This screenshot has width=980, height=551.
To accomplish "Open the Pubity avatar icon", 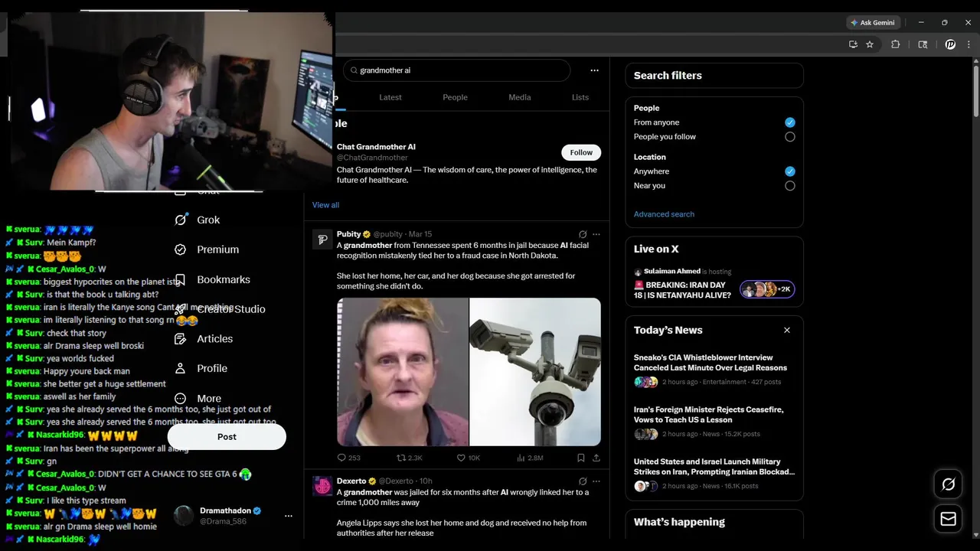I will 322,240.
